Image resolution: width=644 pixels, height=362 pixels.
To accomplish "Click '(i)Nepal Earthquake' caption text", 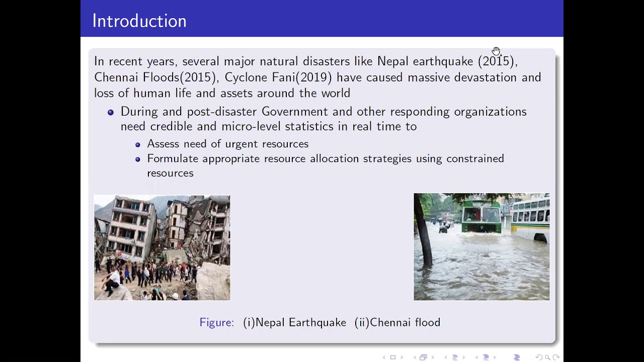I will pyautogui.click(x=295, y=322).
